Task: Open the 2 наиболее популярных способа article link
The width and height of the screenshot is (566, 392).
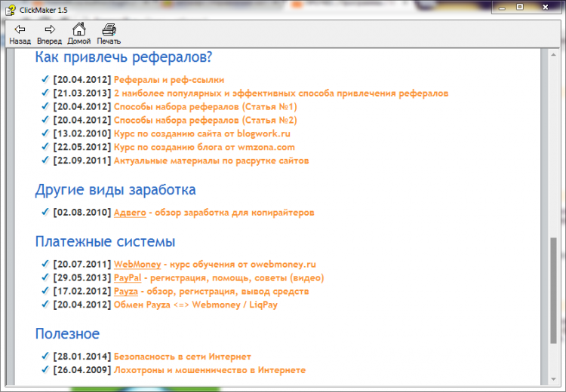Action: tap(281, 93)
